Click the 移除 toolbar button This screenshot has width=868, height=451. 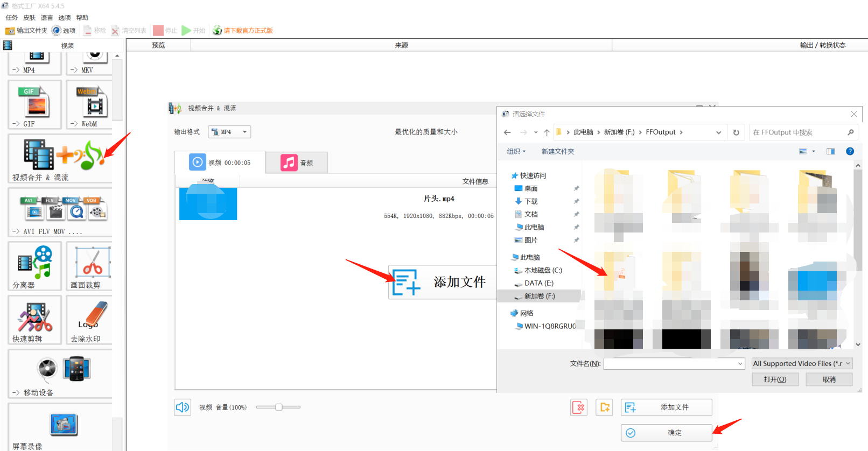[95, 31]
